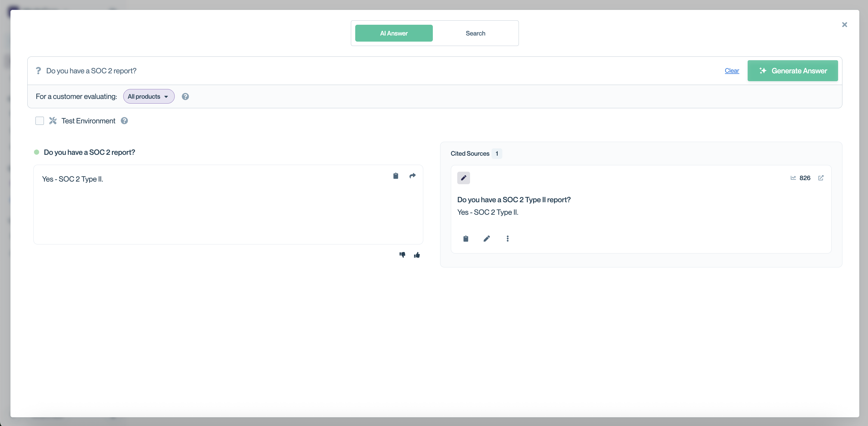Close the AI Answer dialog
The image size is (868, 426).
844,25
